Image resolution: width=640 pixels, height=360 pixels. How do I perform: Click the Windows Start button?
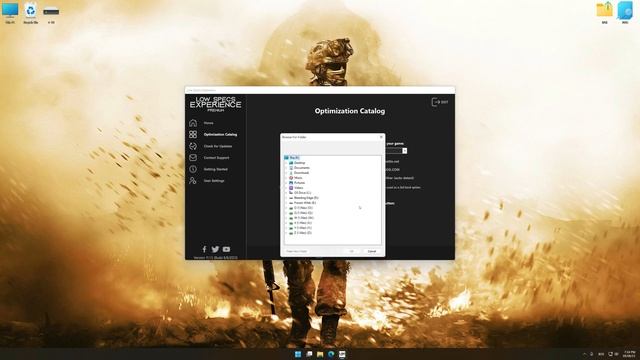click(x=298, y=354)
